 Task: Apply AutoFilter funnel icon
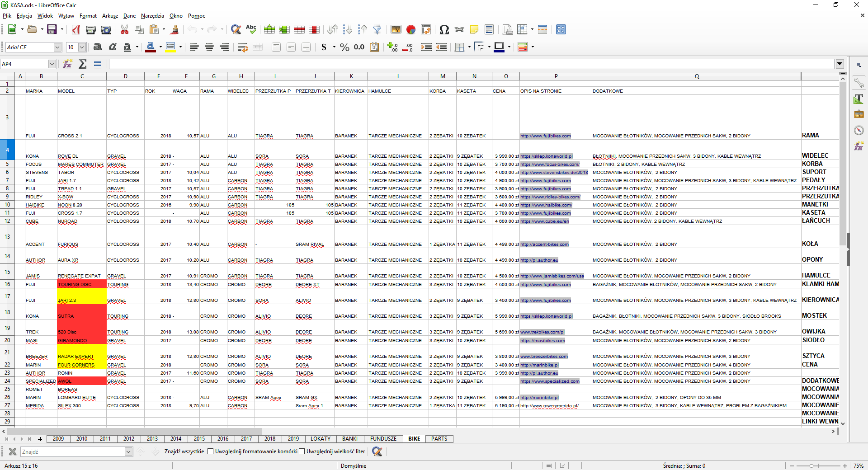point(377,30)
